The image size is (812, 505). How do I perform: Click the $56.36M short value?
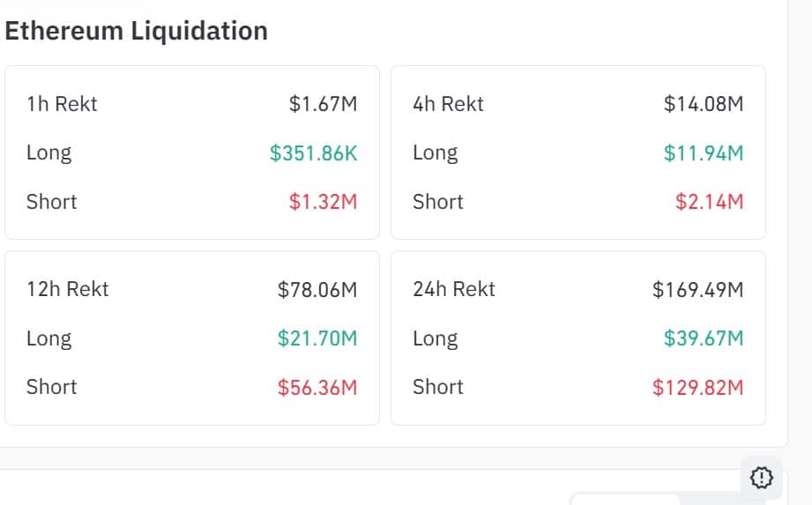click(317, 387)
